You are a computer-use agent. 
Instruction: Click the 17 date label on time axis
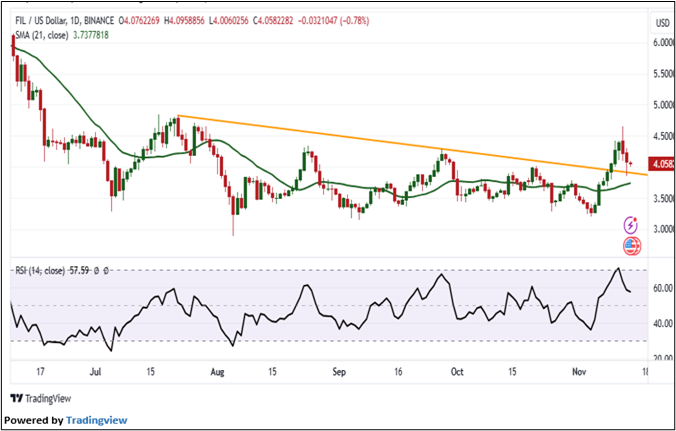tap(40, 372)
